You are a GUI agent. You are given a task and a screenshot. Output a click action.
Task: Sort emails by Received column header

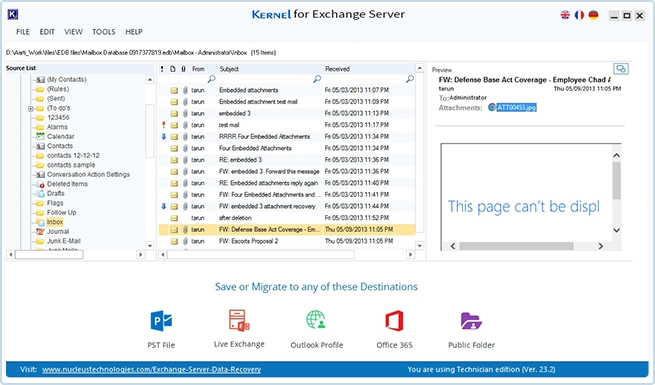(337, 69)
